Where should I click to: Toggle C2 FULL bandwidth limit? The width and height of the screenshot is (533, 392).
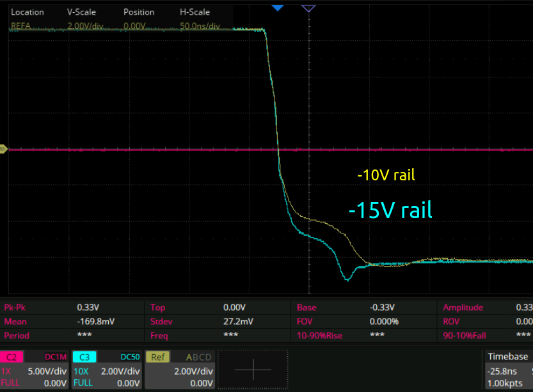click(x=10, y=383)
